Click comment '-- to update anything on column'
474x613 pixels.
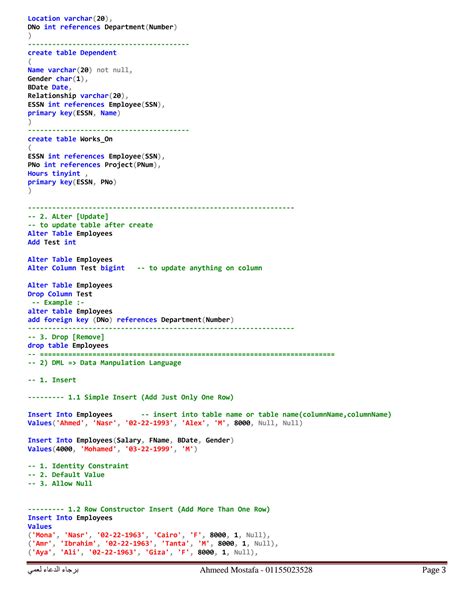click(x=200, y=268)
